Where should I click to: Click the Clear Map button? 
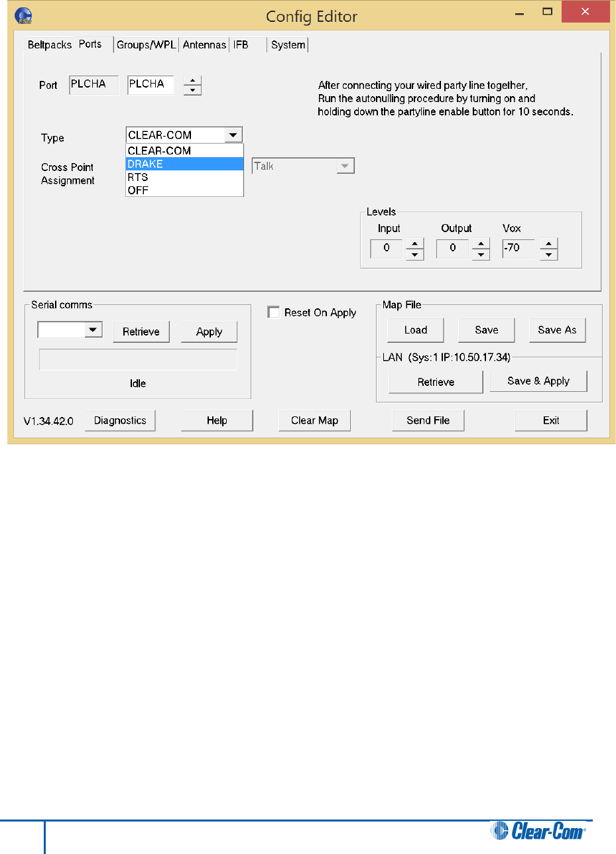pyautogui.click(x=314, y=420)
